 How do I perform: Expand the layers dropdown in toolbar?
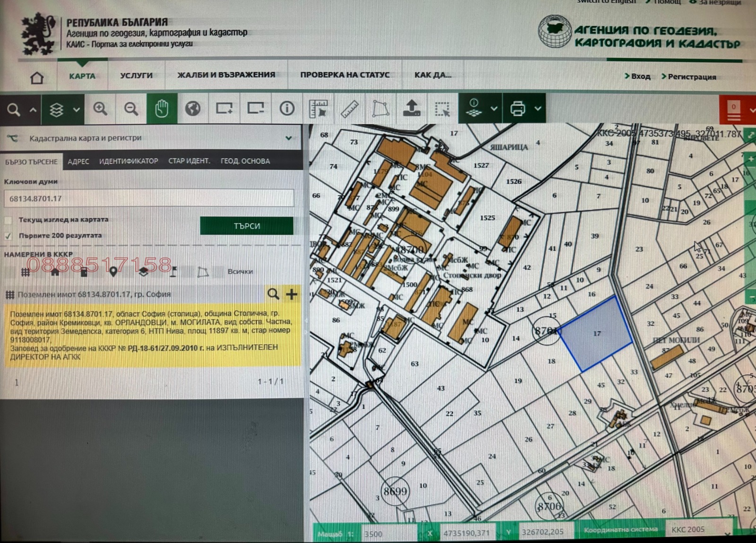(77, 110)
